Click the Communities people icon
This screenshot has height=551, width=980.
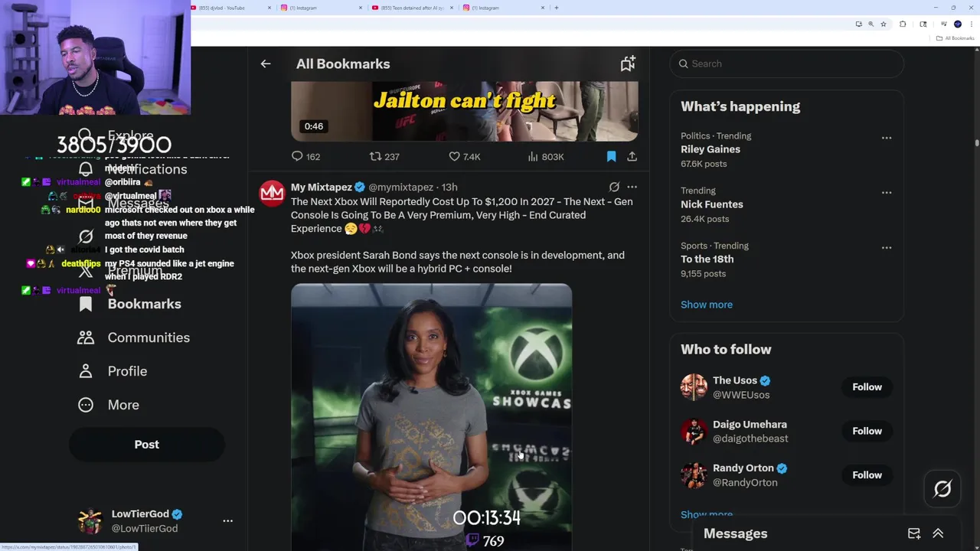point(86,337)
